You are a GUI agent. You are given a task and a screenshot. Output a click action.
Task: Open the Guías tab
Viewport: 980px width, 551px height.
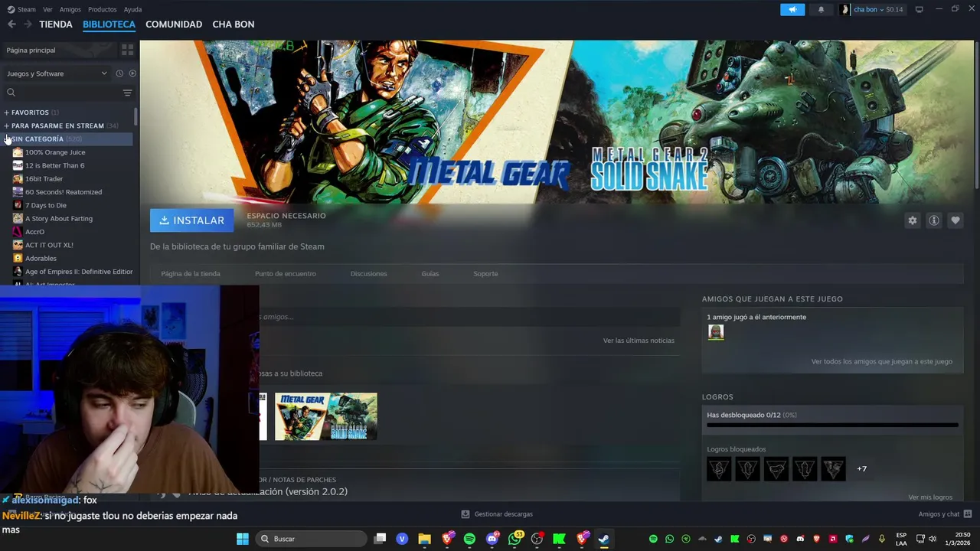pos(430,273)
